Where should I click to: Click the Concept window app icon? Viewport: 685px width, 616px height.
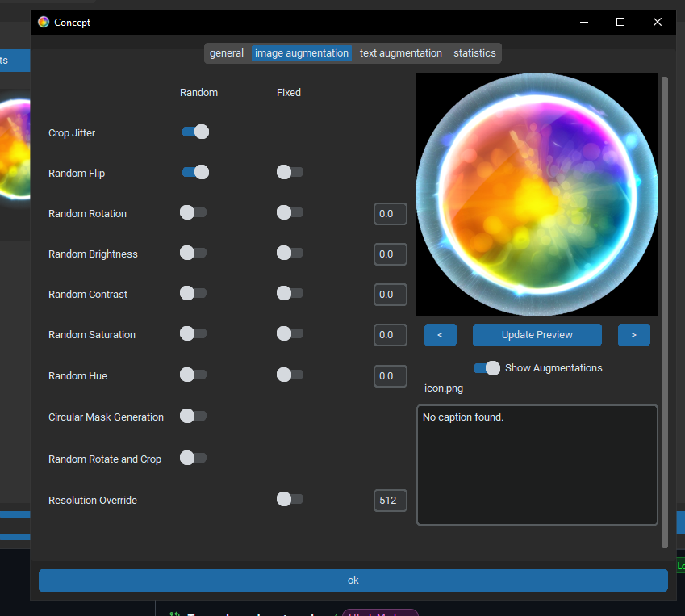44,22
